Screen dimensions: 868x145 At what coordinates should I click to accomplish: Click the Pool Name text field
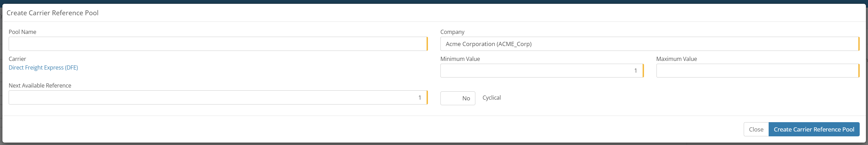[x=217, y=44]
